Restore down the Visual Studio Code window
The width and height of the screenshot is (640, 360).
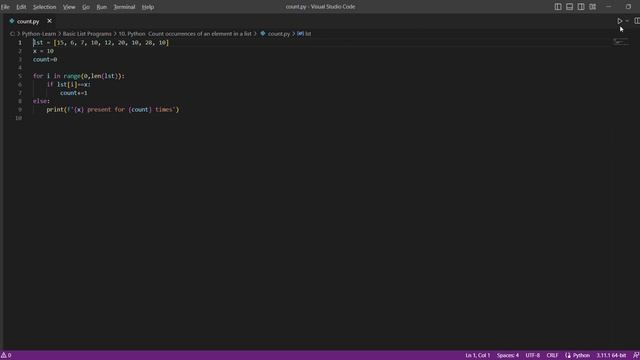click(x=628, y=7)
